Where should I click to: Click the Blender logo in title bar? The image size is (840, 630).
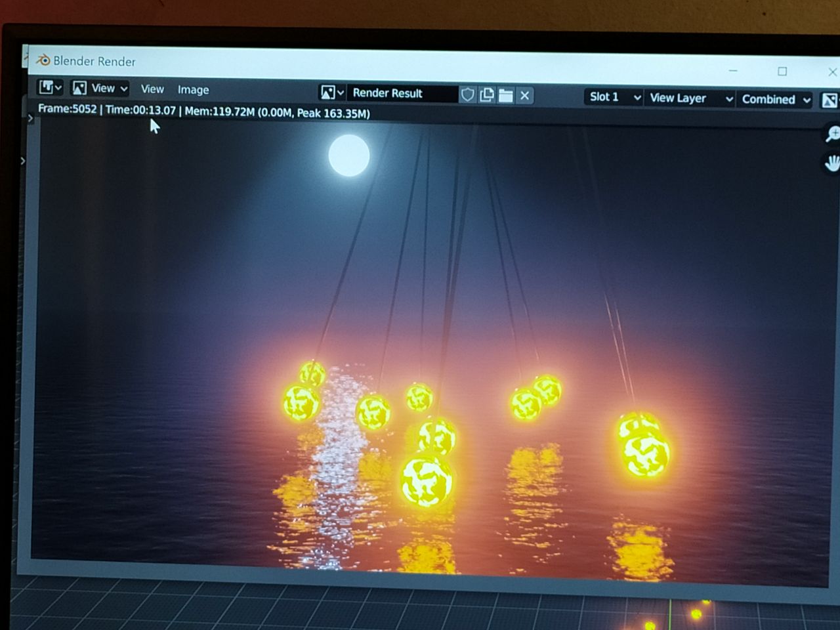pyautogui.click(x=43, y=60)
